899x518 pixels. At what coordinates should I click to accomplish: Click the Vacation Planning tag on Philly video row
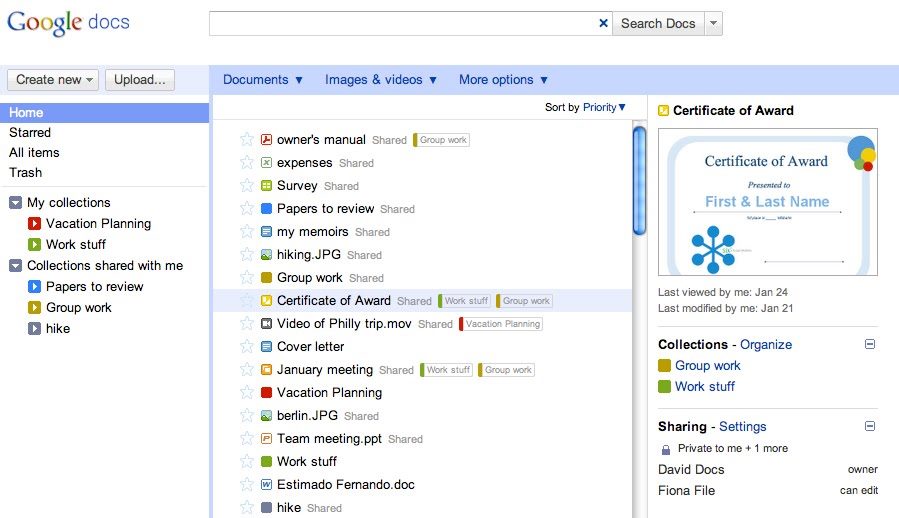(501, 324)
